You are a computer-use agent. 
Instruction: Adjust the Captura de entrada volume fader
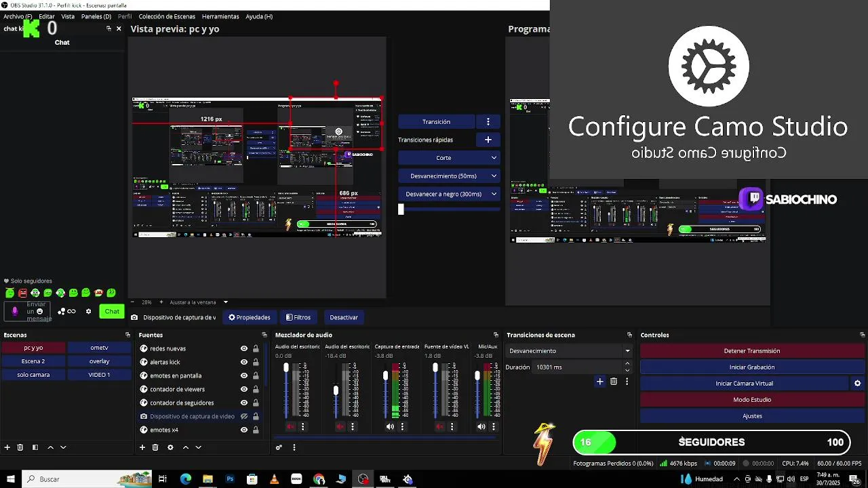click(386, 375)
